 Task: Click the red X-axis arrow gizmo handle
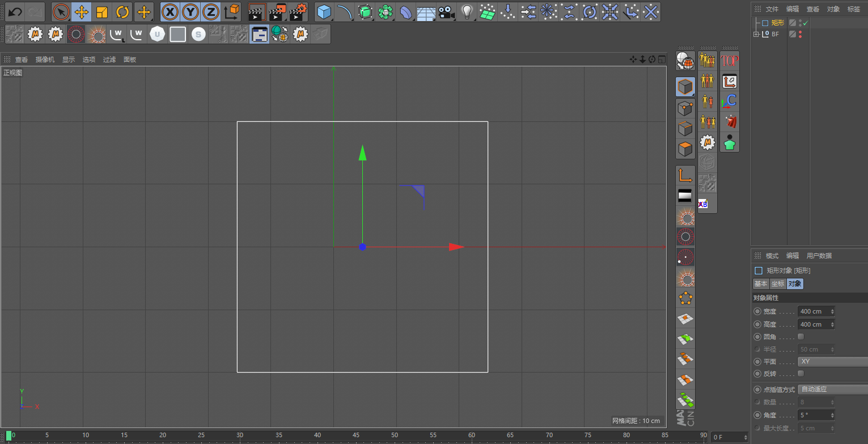point(456,247)
